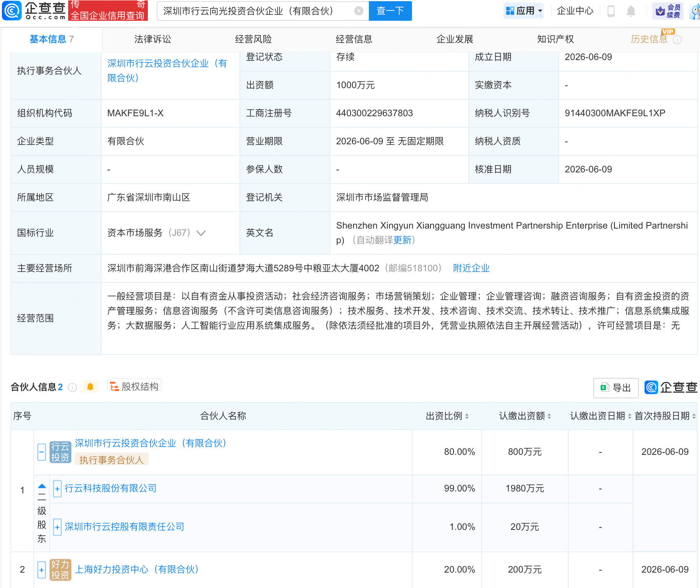Switch to 经营信息 tab
Viewport: 700px width, 588px height.
tap(354, 39)
